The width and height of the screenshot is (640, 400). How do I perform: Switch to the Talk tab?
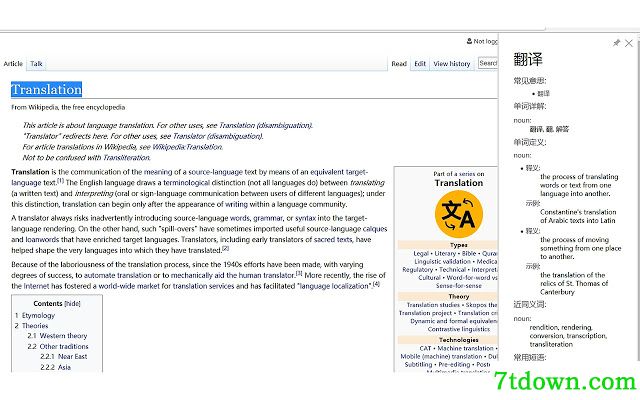(x=36, y=64)
